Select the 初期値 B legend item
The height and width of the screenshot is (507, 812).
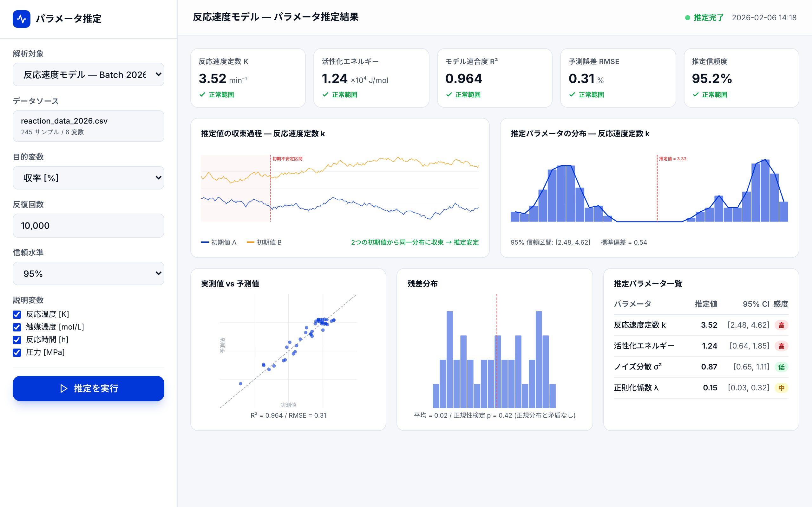click(x=265, y=242)
